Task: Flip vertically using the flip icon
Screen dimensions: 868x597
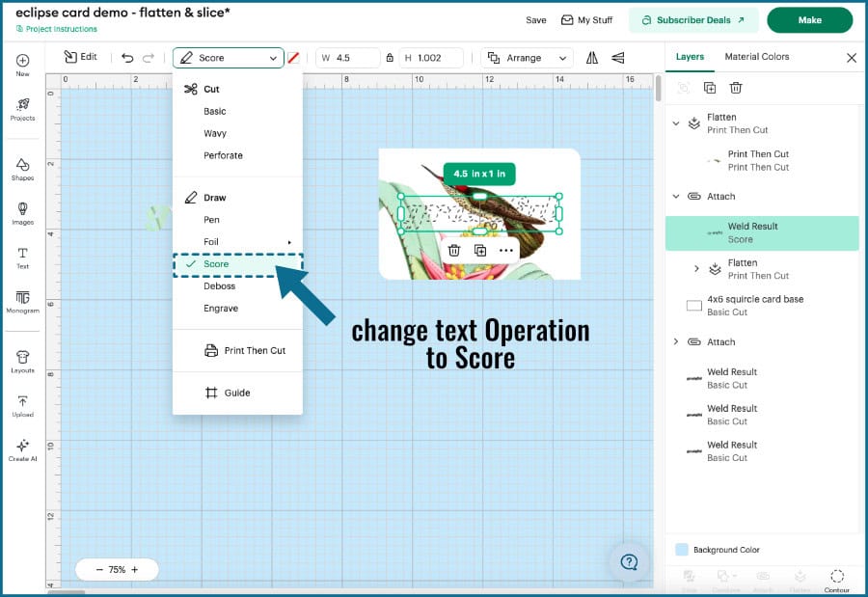Action: click(x=618, y=58)
